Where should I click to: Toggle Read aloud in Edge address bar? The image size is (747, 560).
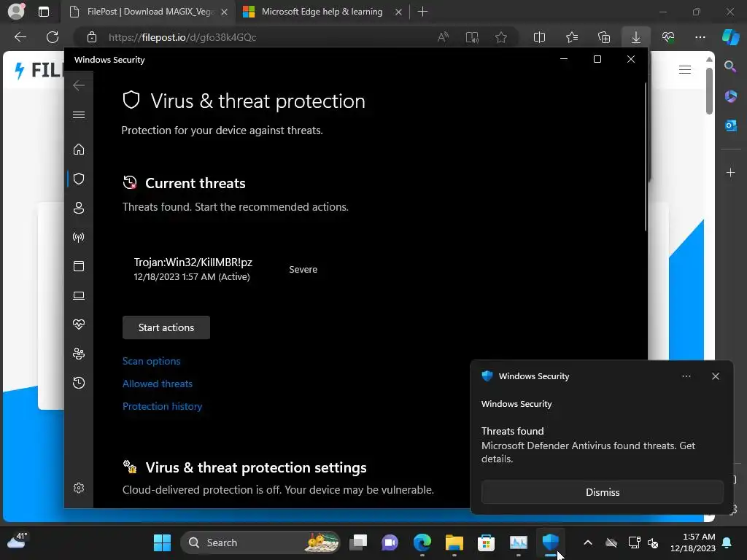(x=443, y=37)
